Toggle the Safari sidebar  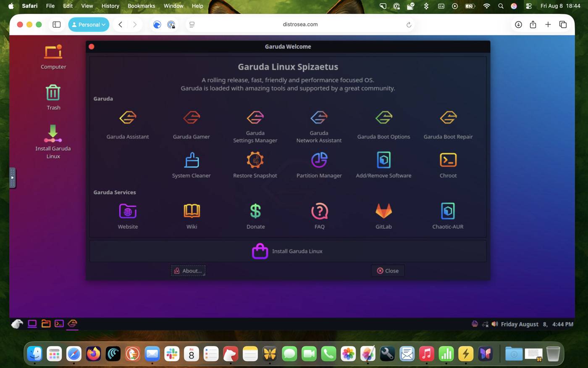[57, 24]
